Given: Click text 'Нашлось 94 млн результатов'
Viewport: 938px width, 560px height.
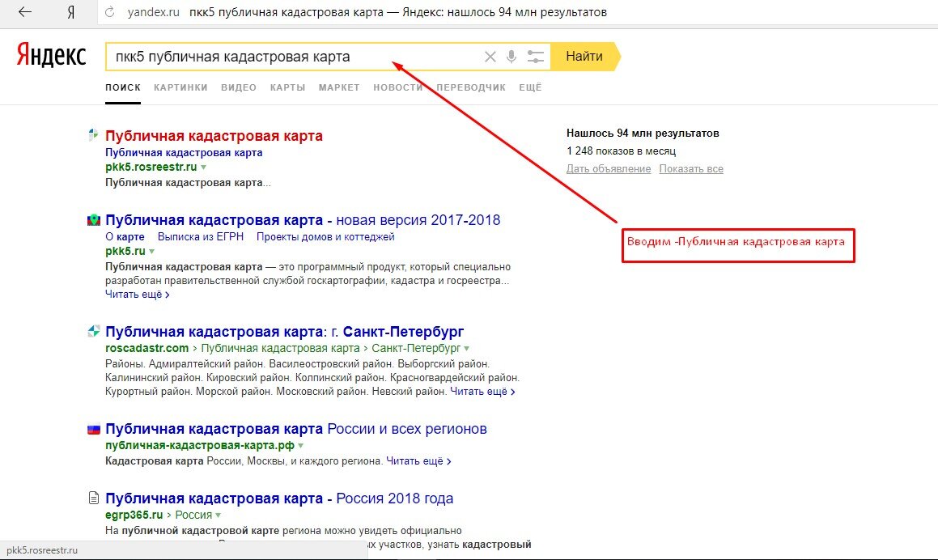Looking at the screenshot, I should 643,134.
